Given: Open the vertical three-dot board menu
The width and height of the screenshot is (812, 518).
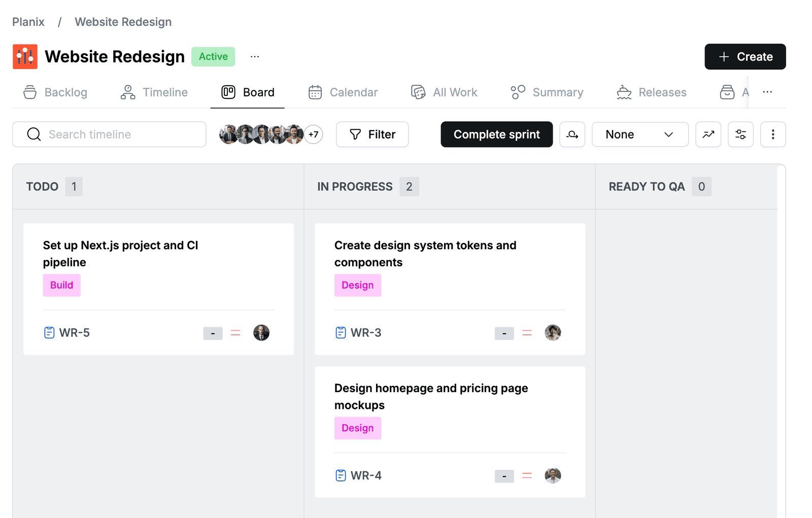Looking at the screenshot, I should pyautogui.click(x=773, y=134).
